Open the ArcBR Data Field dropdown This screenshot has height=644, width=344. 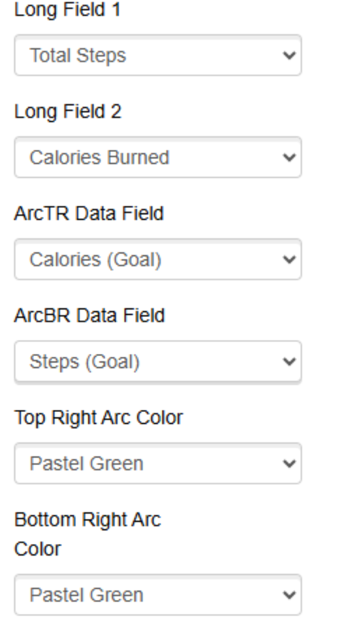click(x=158, y=362)
